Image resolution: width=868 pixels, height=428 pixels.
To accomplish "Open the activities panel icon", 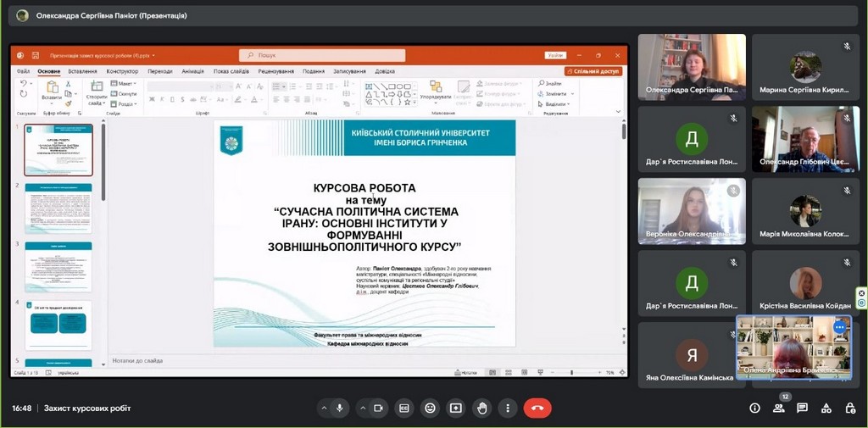I will click(x=826, y=408).
